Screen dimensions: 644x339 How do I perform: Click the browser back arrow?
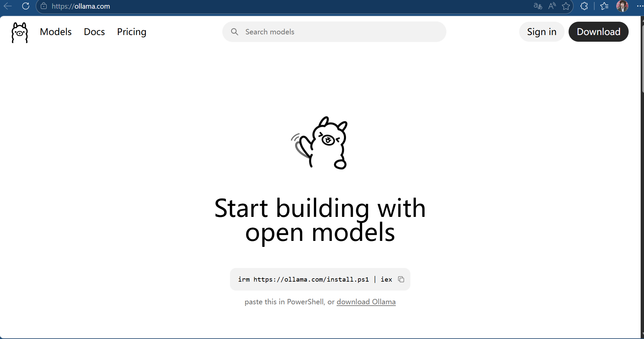pos(8,6)
